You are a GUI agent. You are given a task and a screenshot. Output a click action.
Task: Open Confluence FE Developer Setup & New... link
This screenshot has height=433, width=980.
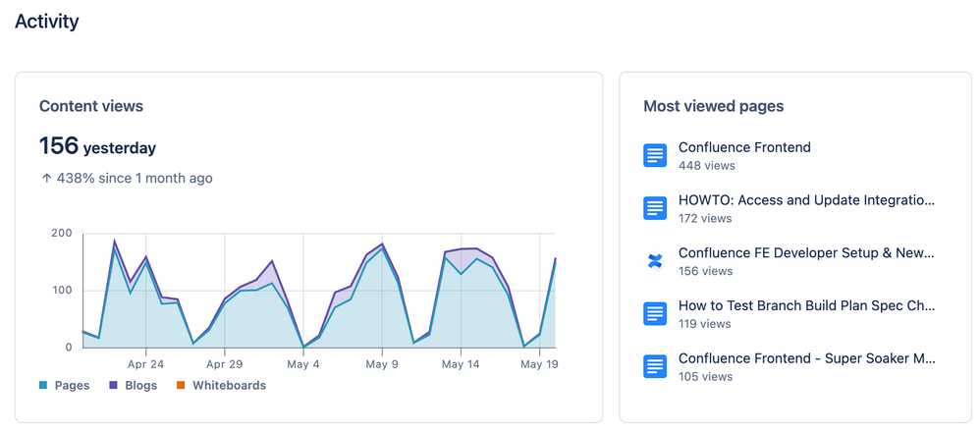806,253
